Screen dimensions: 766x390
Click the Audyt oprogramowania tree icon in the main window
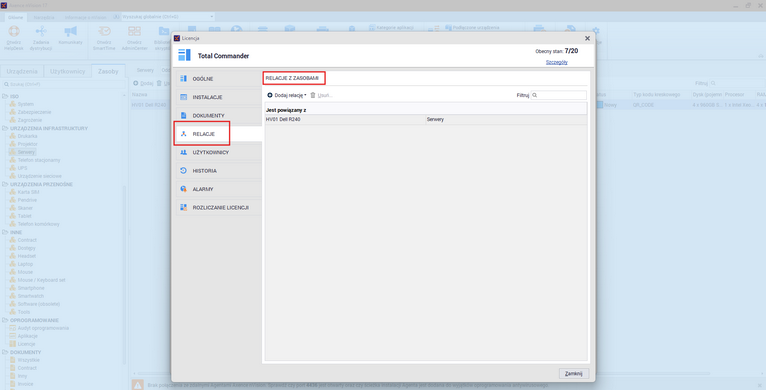14,328
